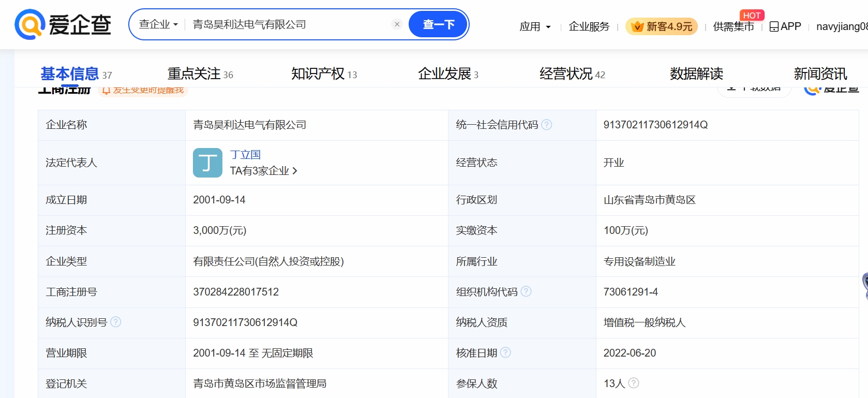Viewport: 868px width, 398px height.
Task: Click the 查一下 search button
Action: 438,24
